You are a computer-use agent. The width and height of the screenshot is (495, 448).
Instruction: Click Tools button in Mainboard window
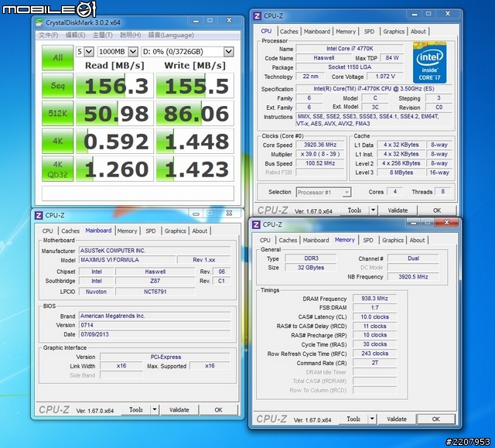[136, 410]
